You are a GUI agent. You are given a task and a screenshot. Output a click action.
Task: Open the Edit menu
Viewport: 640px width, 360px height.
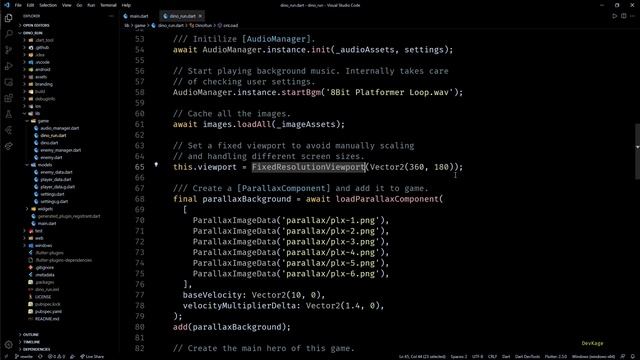click(x=31, y=5)
